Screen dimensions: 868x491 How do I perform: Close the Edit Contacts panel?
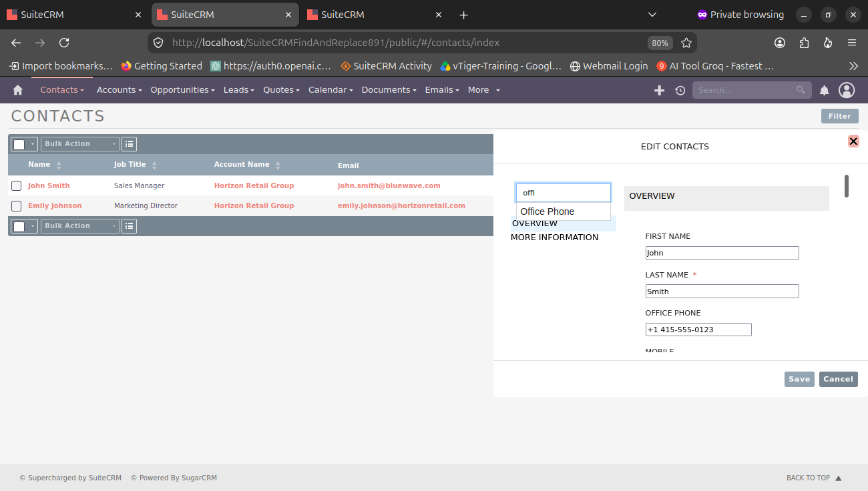(x=853, y=141)
